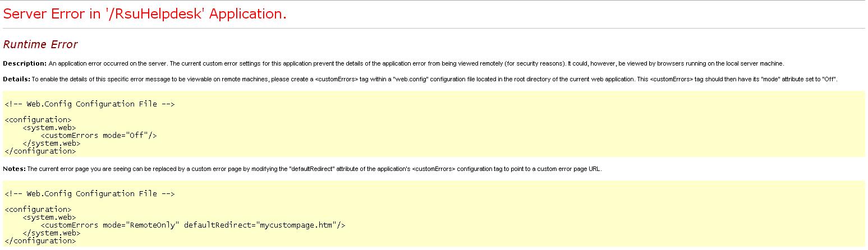Click the opening <system.web> tag in the first block
Screen dimensions: 868x250
point(49,127)
